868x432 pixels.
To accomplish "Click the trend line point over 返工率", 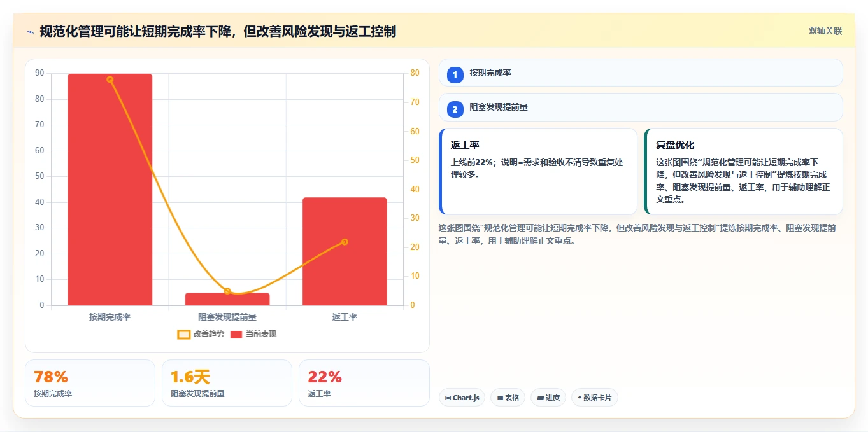I will click(345, 242).
